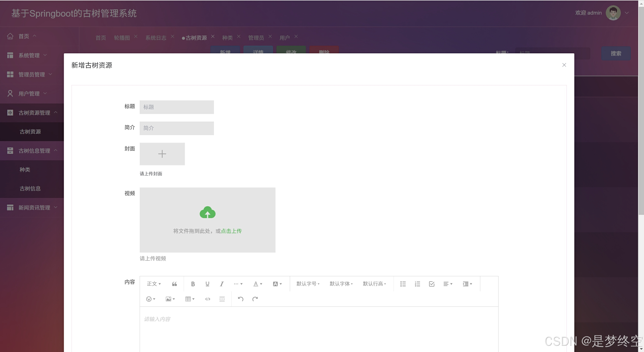Collapse 古树信息管理 sidebar section
644x352 pixels.
[32, 151]
